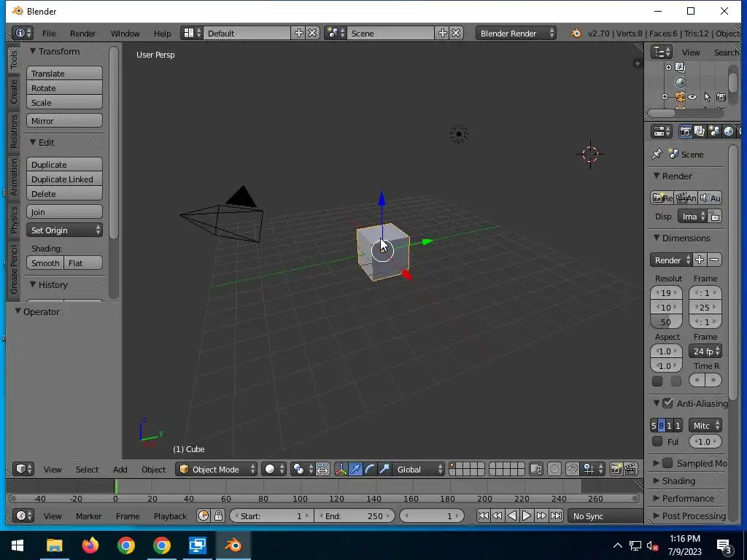Expand the Performance panel
The height and width of the screenshot is (560, 747).
pyautogui.click(x=683, y=498)
